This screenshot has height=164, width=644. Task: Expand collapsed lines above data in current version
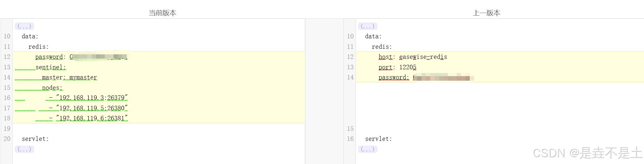coord(24,26)
